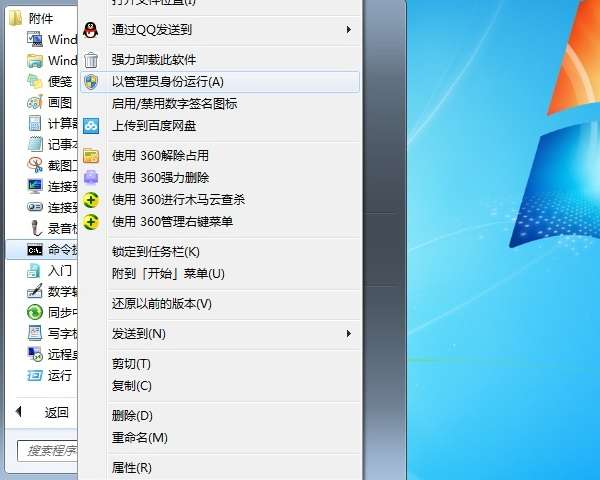This screenshot has width=600, height=480.
Task: Click the 附件 folder icon
Action: pos(15,18)
